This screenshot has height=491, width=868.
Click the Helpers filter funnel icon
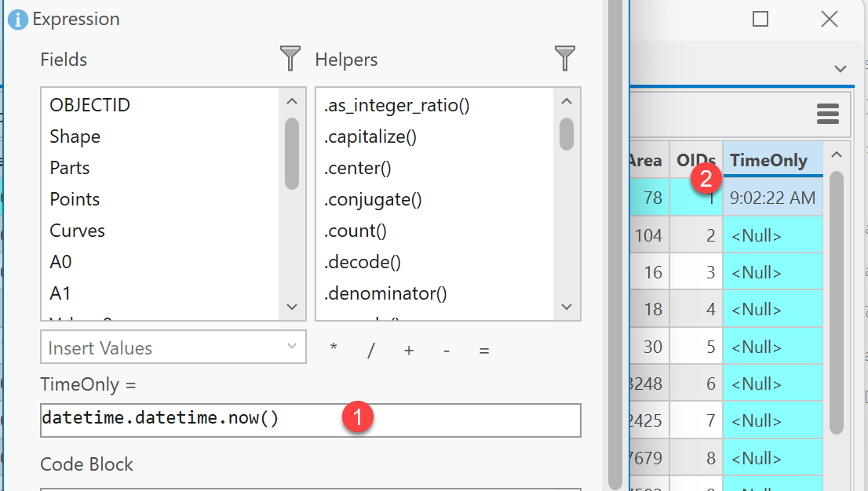[565, 59]
